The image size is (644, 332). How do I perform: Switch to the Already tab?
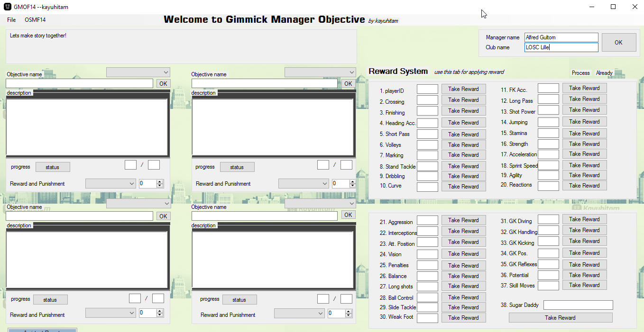(x=604, y=73)
